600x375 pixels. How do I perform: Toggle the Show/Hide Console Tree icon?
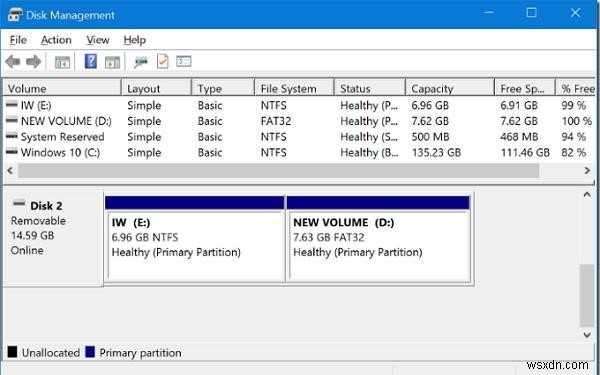62,62
